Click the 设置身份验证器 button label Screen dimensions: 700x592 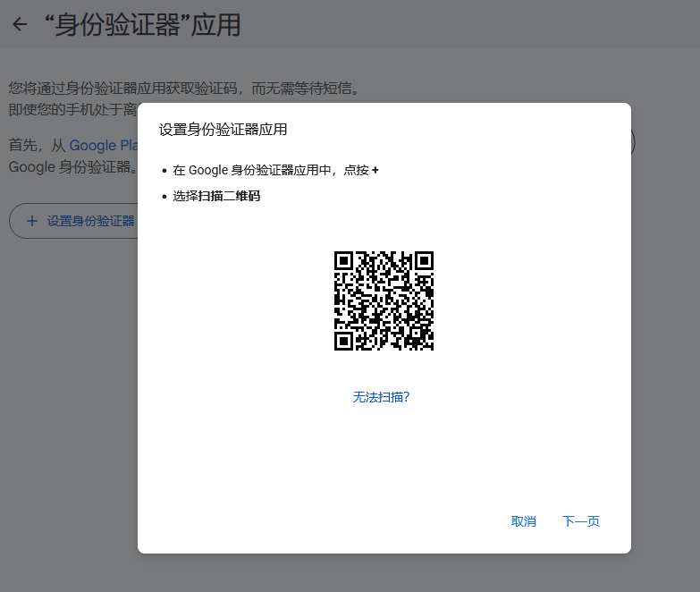pos(90,221)
